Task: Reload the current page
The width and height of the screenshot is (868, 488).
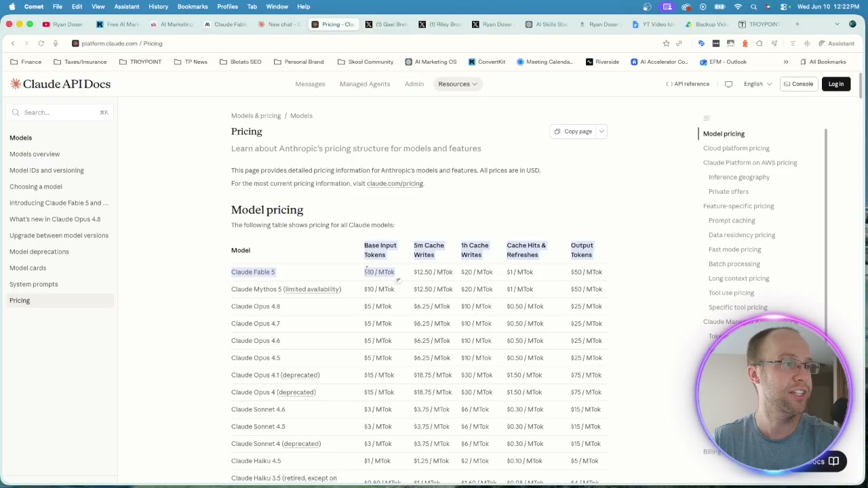Action: point(41,43)
